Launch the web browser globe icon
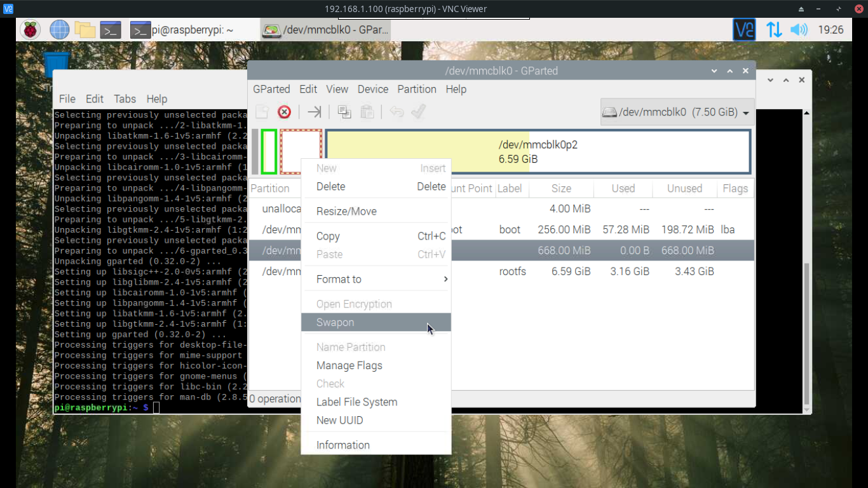Image resolution: width=868 pixels, height=488 pixels. click(59, 30)
